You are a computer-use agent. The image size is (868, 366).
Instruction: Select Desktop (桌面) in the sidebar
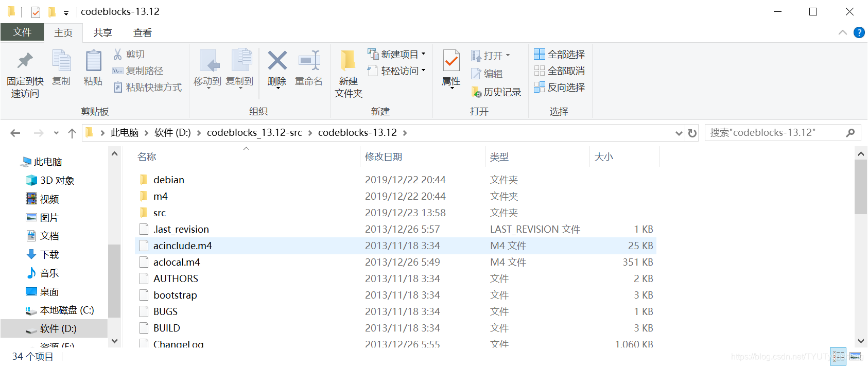[43, 291]
